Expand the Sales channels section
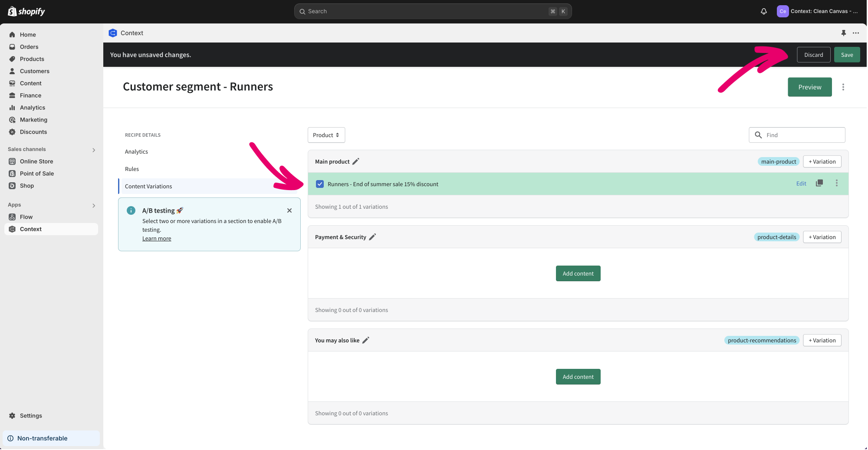This screenshot has width=868, height=450. click(x=94, y=150)
